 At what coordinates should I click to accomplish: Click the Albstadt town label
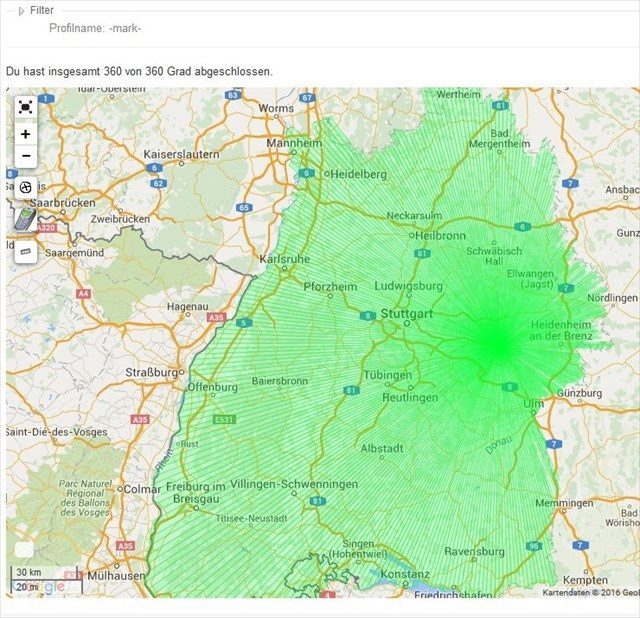pyautogui.click(x=382, y=448)
